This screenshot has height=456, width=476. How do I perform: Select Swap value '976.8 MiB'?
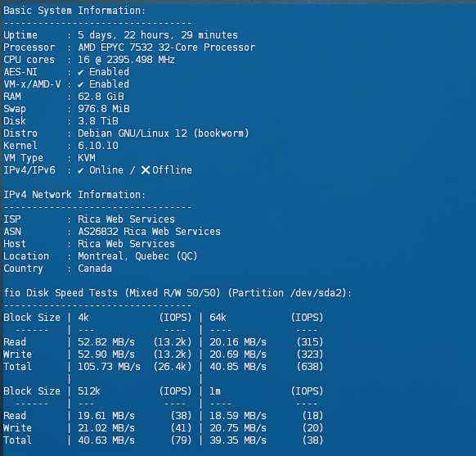point(104,109)
